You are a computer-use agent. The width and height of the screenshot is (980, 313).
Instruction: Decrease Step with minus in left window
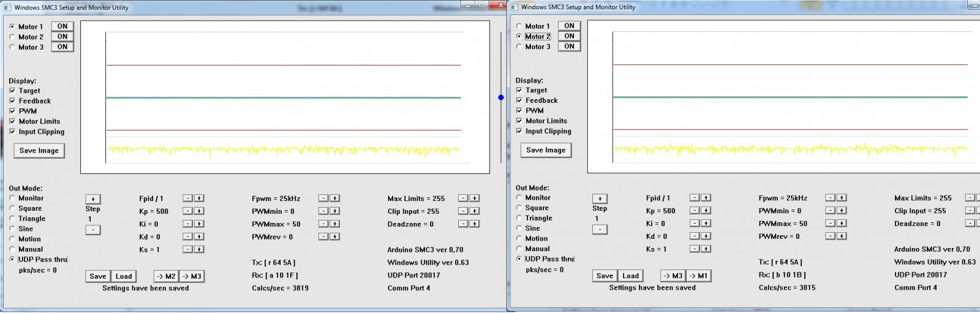[93, 230]
